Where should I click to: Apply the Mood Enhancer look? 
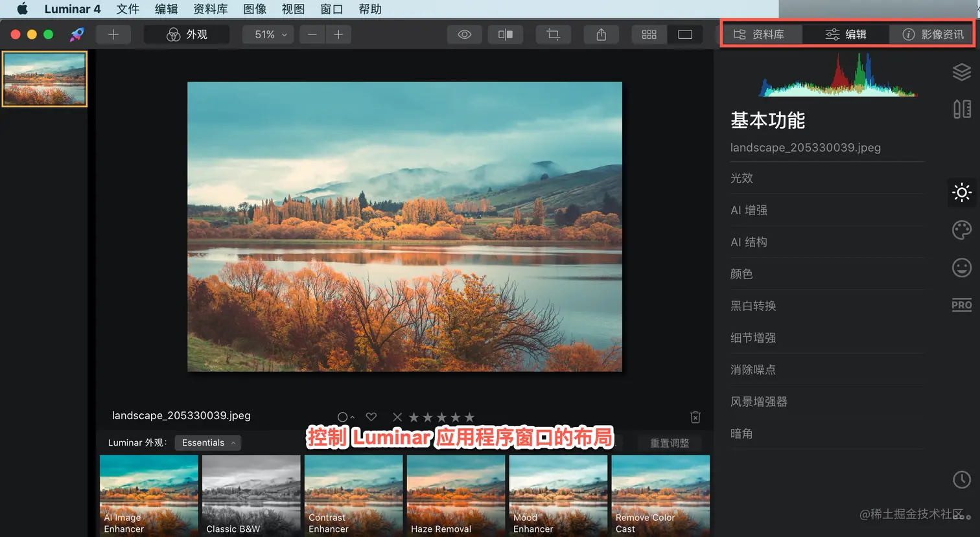[x=559, y=496]
